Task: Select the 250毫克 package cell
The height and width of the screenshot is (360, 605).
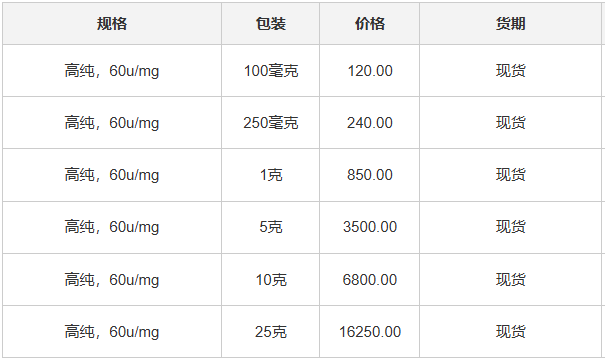Action: pyautogui.click(x=270, y=123)
